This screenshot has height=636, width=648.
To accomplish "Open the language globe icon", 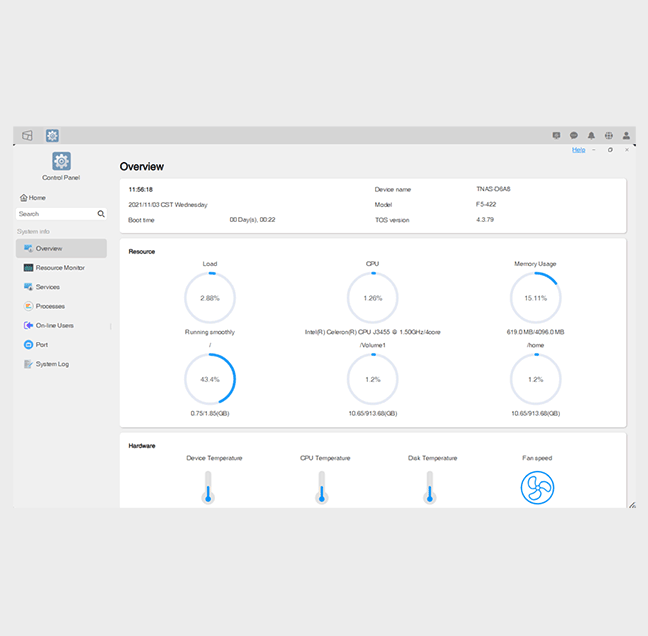I will 608,135.
